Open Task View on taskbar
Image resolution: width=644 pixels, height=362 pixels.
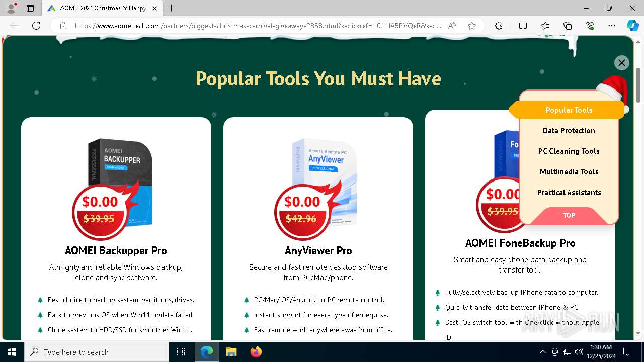click(181, 352)
